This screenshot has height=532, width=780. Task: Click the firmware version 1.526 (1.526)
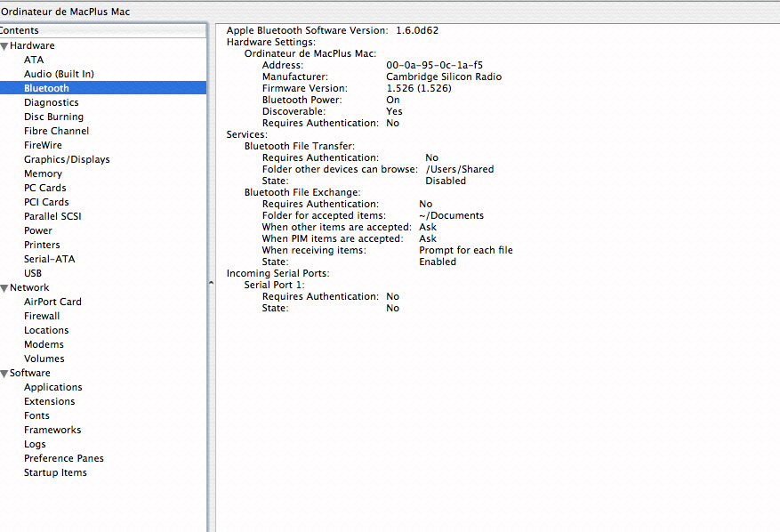419,88
